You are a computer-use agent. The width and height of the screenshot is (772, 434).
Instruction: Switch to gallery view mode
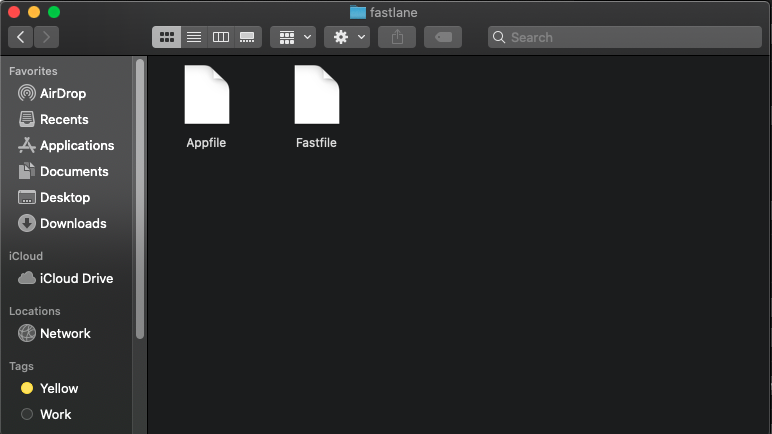point(247,37)
